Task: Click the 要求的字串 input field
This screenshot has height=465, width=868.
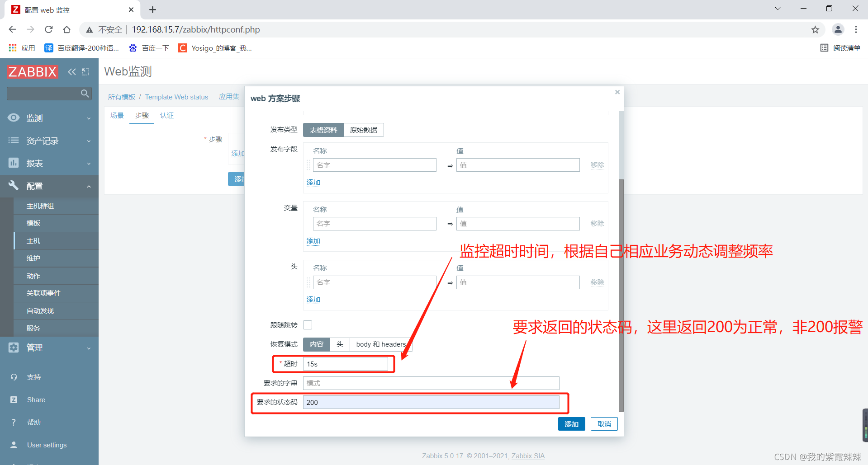Action: [x=431, y=383]
